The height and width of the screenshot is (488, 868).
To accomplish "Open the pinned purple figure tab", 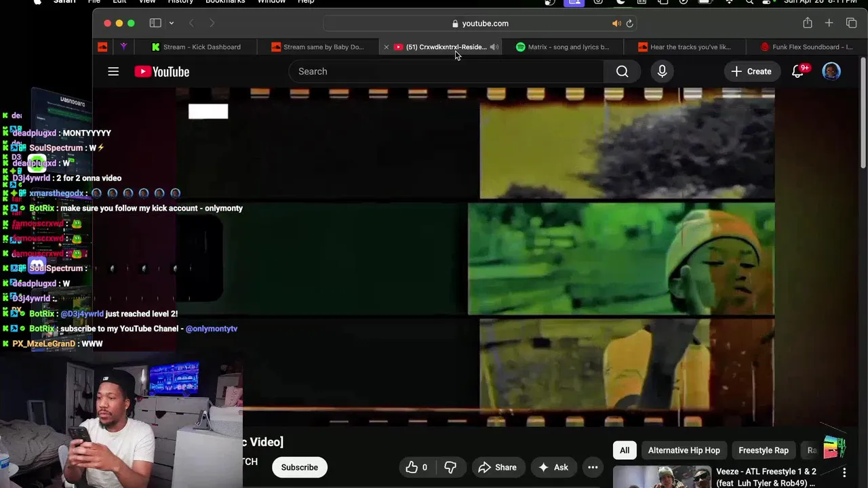I will 123,47.
